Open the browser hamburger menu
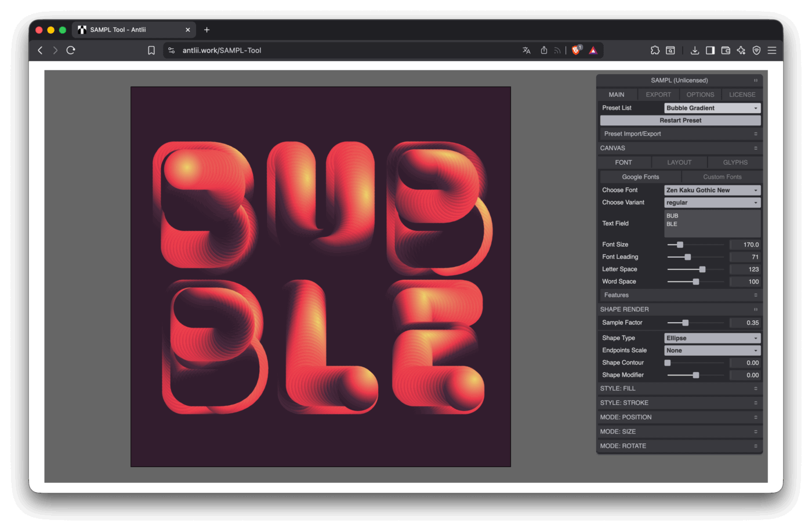 coord(772,50)
